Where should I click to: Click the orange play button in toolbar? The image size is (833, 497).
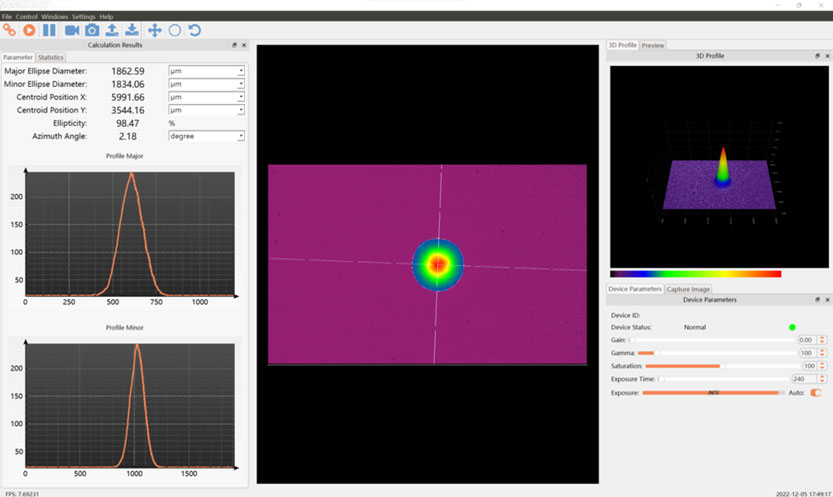pyautogui.click(x=28, y=30)
